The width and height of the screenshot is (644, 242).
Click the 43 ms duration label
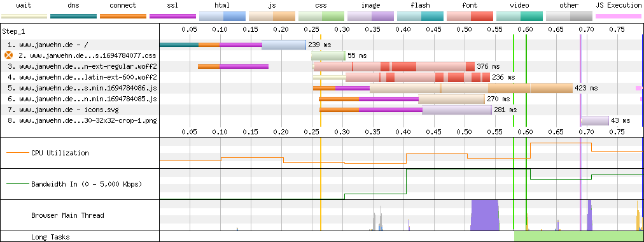coord(620,121)
